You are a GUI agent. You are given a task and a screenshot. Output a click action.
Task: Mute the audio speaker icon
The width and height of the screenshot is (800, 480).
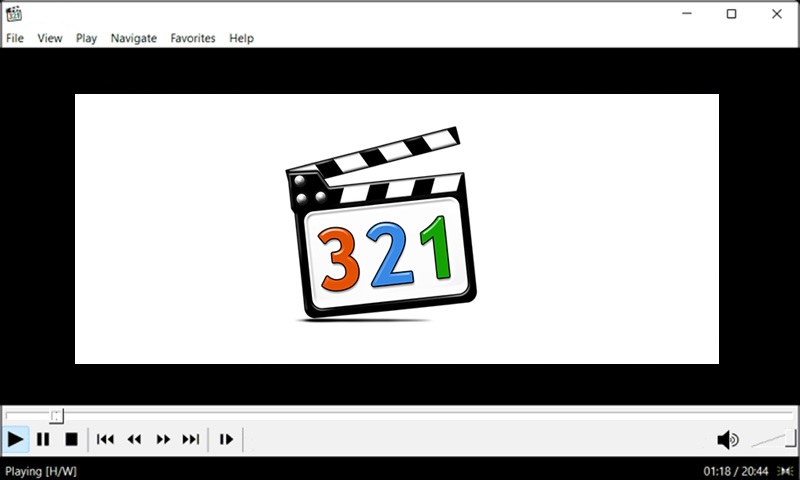728,440
